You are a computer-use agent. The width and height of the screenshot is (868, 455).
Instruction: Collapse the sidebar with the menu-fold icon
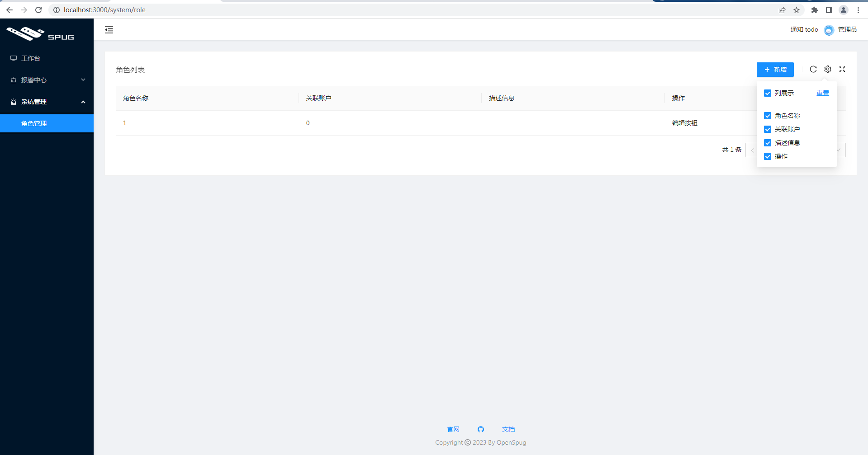tap(109, 30)
